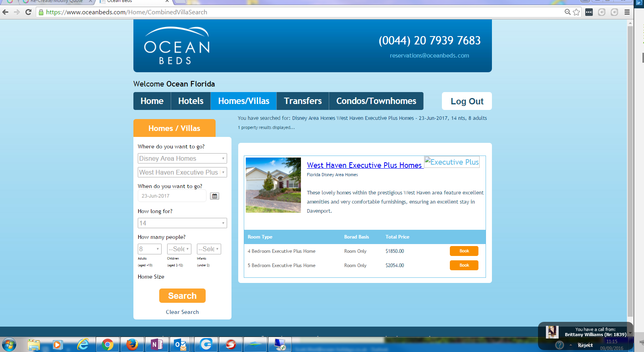Open the duration dropdown showing 14
This screenshot has width=644, height=352.
(182, 223)
